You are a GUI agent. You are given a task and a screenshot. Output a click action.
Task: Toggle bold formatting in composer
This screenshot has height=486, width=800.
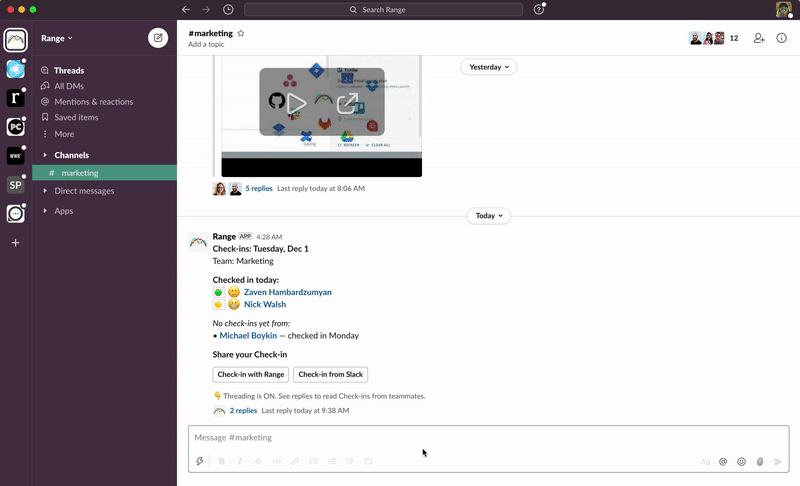221,461
